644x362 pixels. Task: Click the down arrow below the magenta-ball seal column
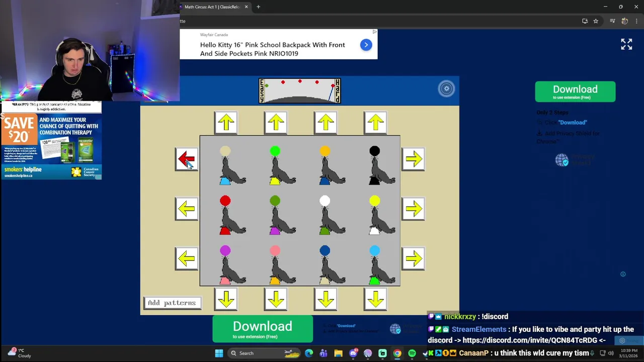226,299
